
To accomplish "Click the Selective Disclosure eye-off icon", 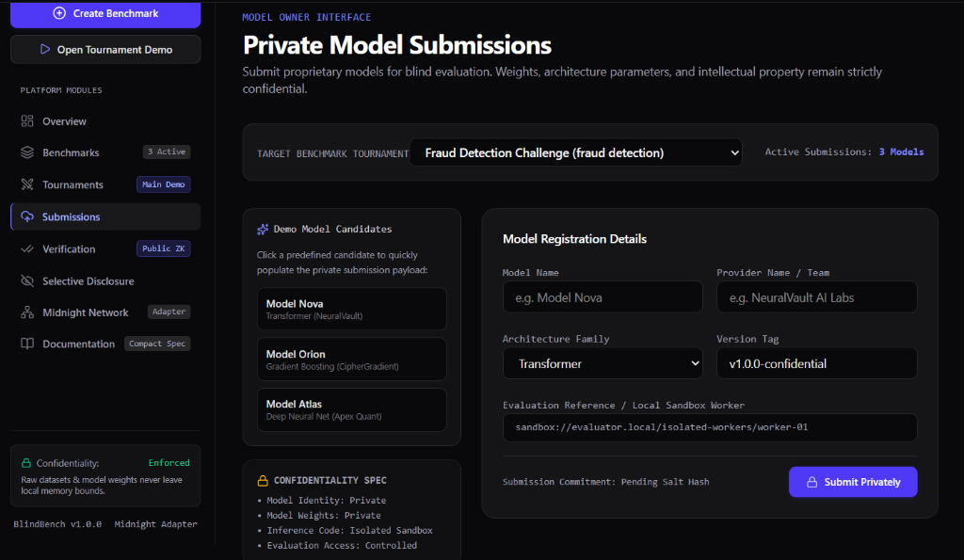I will [27, 280].
